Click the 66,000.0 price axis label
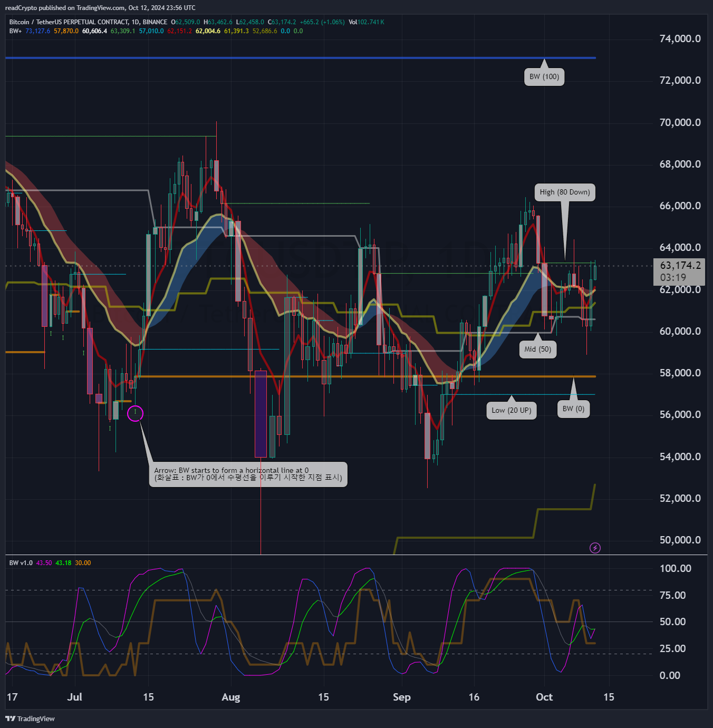This screenshot has height=728, width=713. (680, 206)
